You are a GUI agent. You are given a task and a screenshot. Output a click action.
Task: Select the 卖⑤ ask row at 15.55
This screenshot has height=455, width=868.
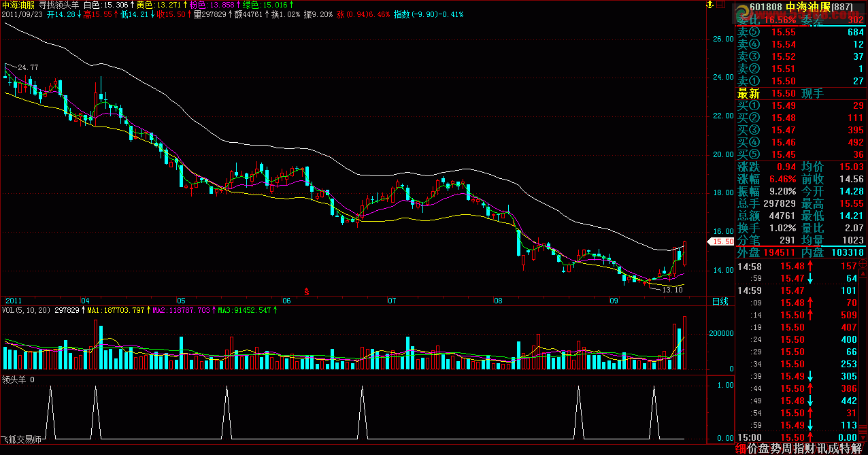click(801, 32)
